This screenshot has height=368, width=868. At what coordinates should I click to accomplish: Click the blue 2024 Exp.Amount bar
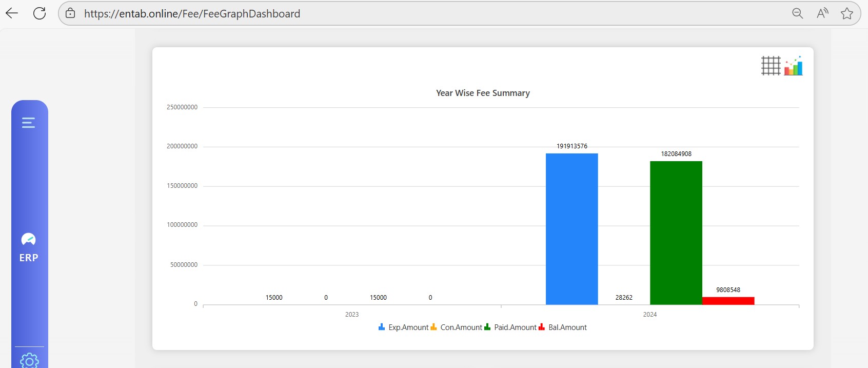coord(571,228)
